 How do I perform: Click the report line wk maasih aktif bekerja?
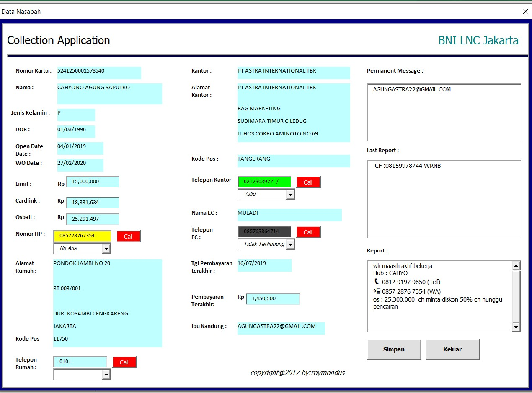[403, 266]
